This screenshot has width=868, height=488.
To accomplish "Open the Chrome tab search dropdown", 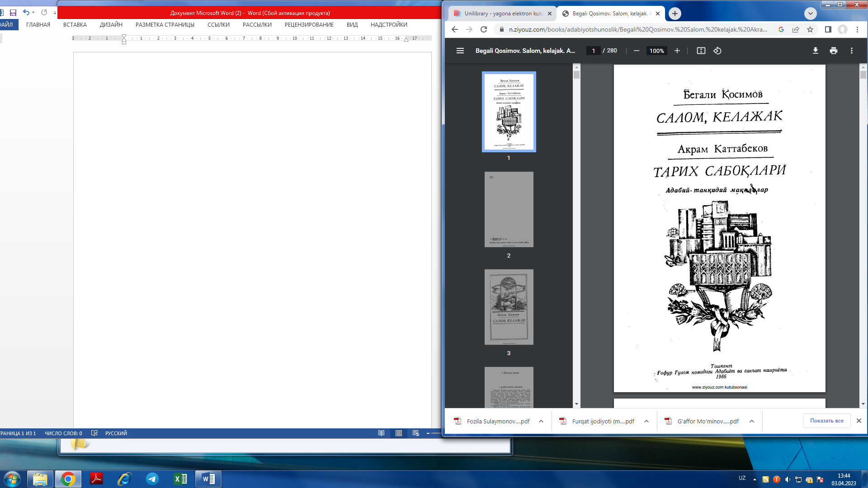I will click(810, 14).
